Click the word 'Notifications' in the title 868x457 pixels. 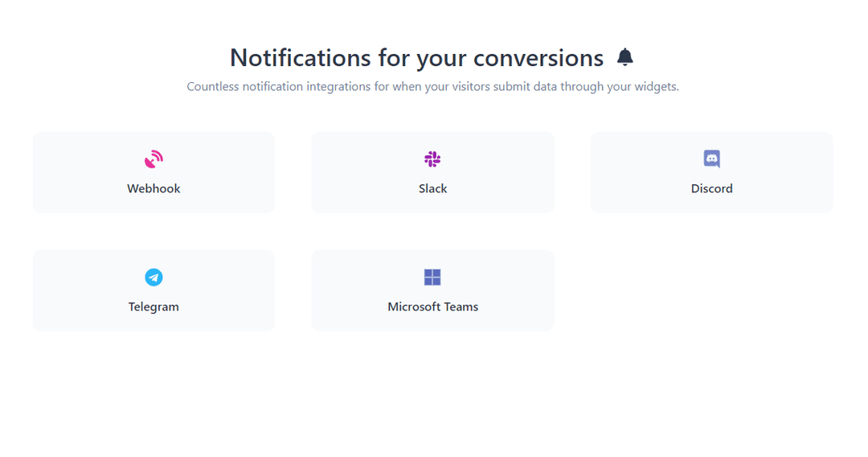301,58
